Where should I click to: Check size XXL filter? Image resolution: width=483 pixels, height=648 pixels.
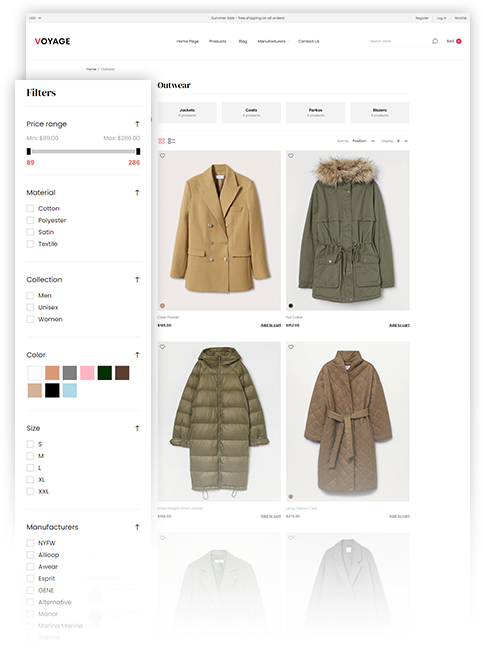30,491
